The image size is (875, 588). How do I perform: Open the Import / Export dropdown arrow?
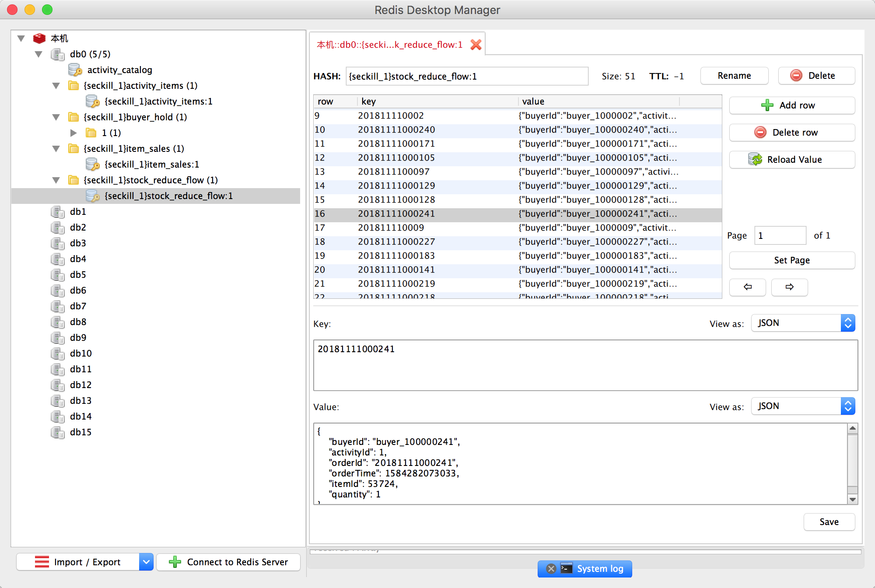point(147,562)
